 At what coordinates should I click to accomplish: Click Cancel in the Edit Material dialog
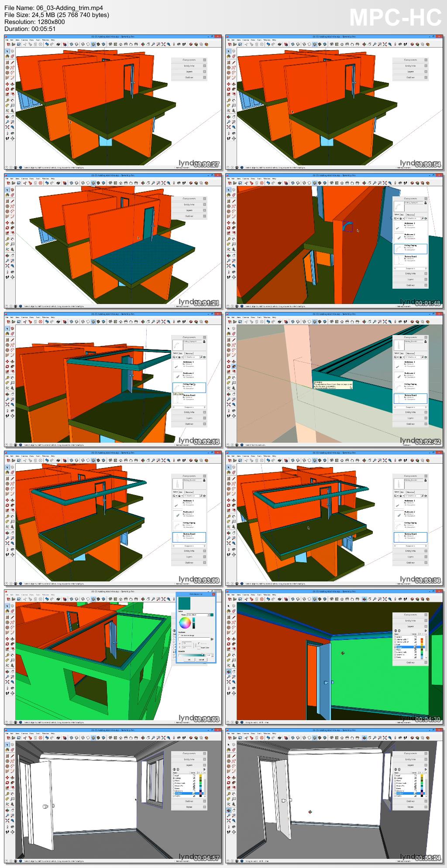(x=202, y=660)
